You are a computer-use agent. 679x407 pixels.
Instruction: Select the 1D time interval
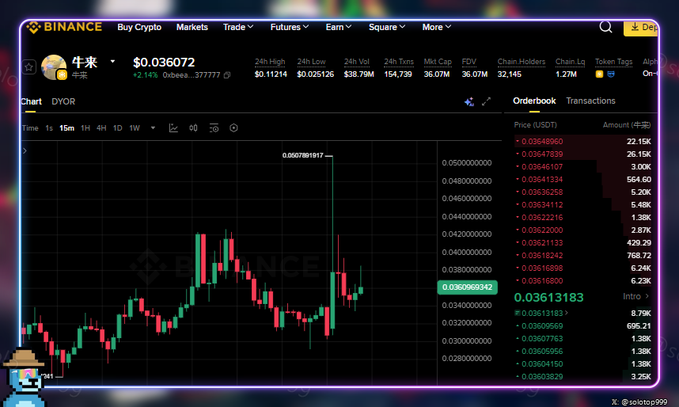click(117, 128)
